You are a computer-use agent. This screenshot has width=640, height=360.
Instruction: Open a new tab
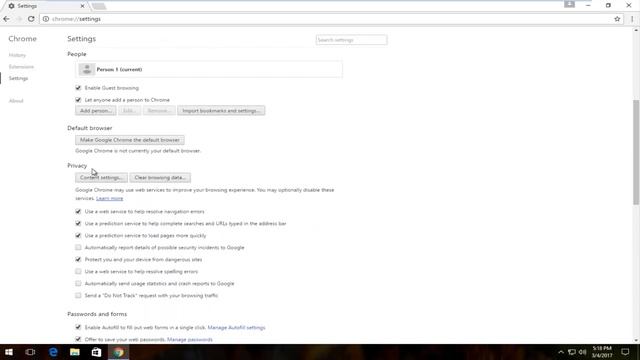99,6
